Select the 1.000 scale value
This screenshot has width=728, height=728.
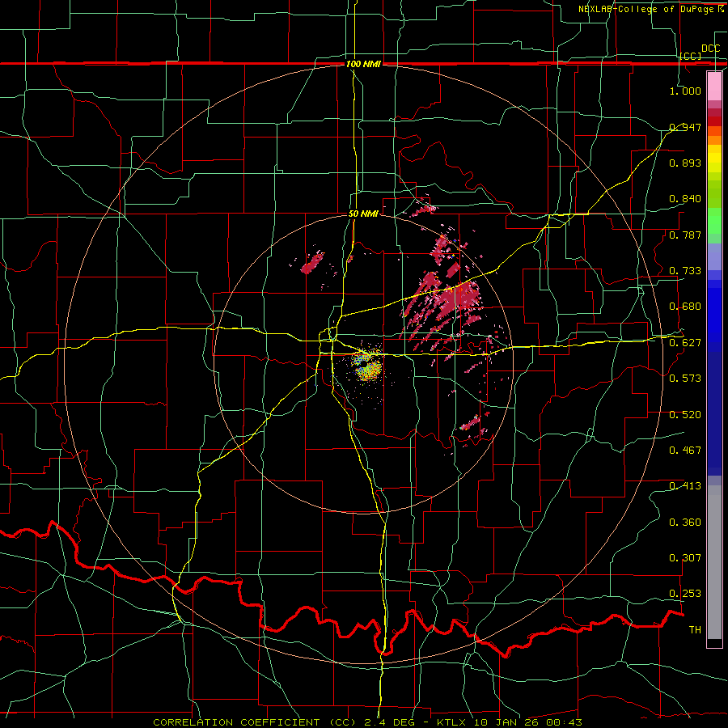[685, 91]
